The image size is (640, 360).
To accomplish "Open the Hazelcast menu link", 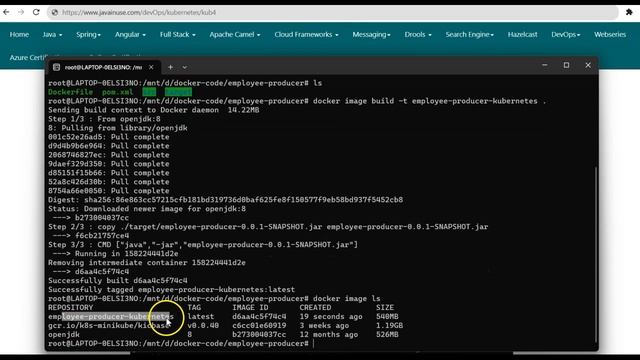I will pos(522,35).
